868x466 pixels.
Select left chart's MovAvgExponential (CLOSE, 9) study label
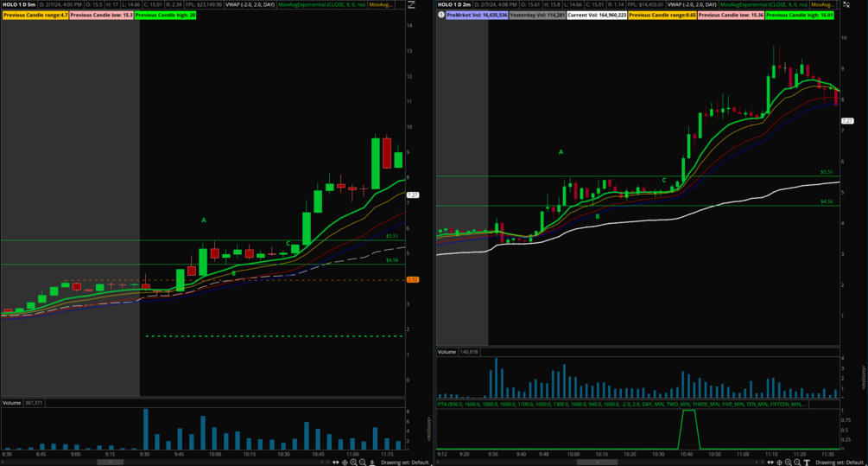click(x=321, y=4)
